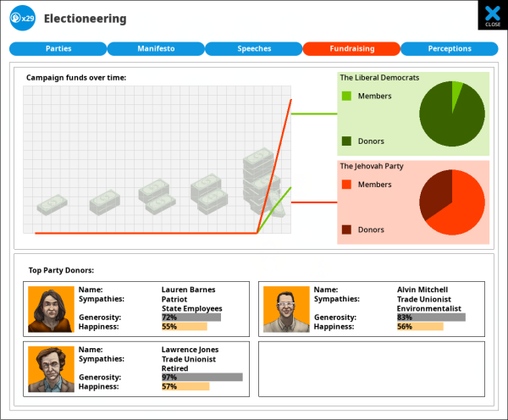508x420 pixels.
Task: Click the largest money stack in chart
Action: (x=258, y=182)
